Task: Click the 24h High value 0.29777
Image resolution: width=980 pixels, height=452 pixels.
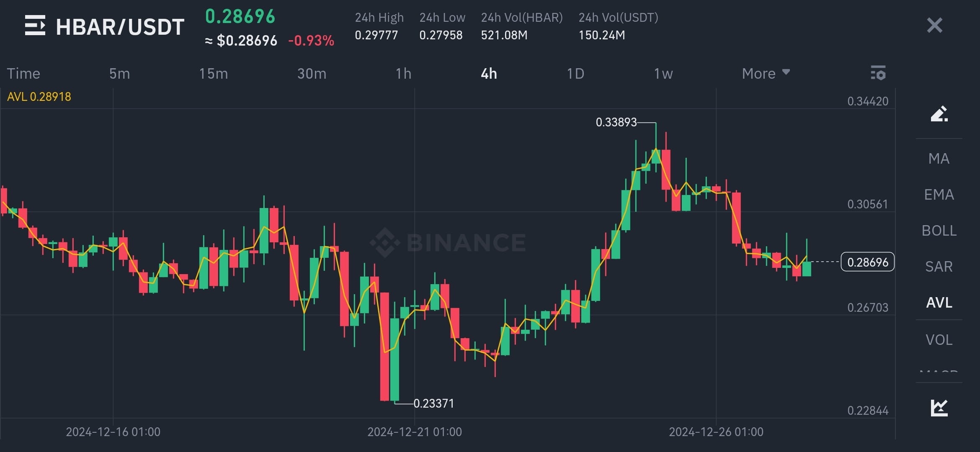Action: pyautogui.click(x=377, y=35)
